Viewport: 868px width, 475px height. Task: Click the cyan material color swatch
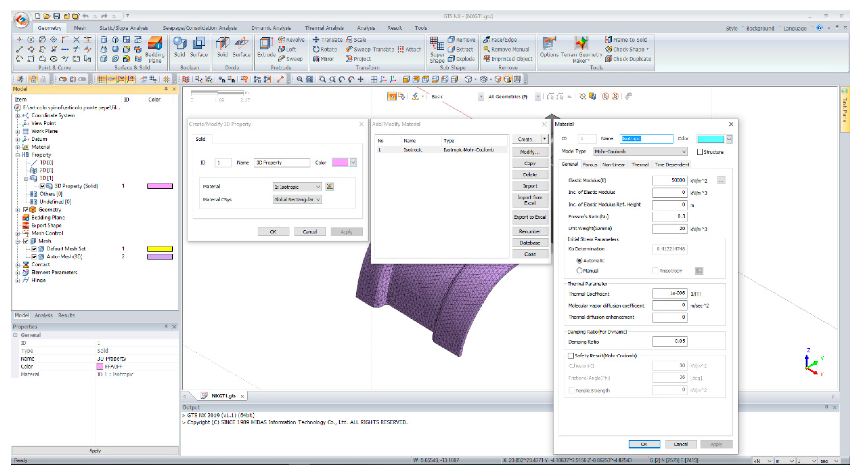point(710,139)
